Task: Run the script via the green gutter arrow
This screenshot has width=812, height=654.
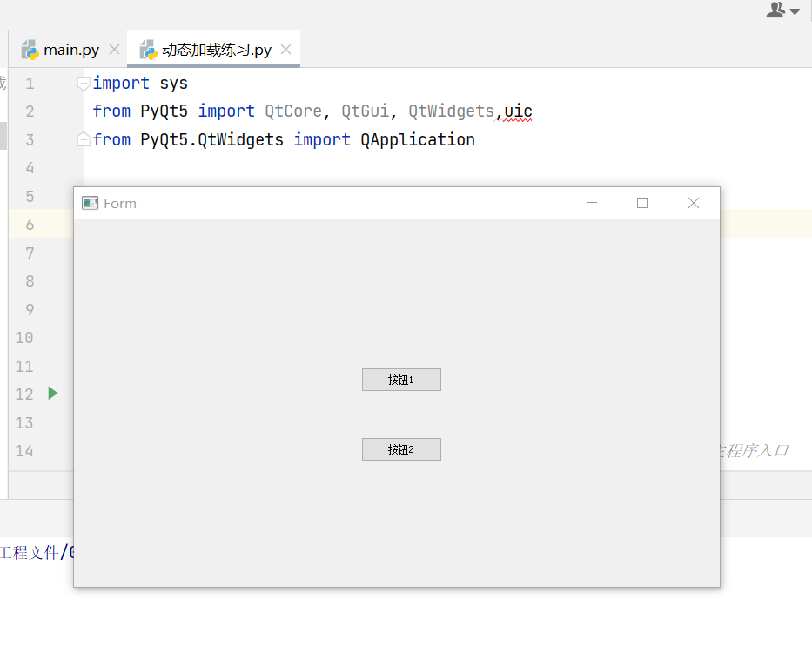Action: 52,394
